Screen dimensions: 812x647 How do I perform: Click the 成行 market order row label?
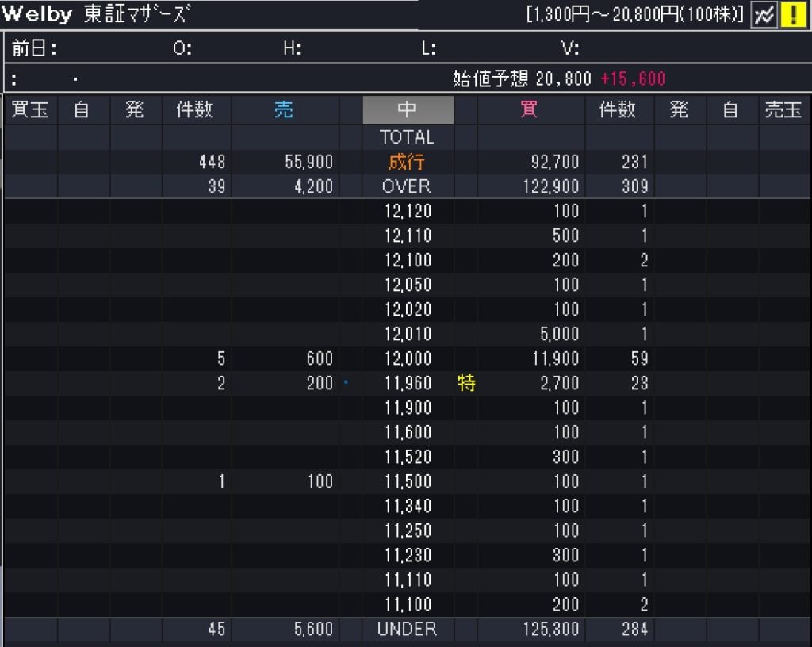pyautogui.click(x=407, y=162)
